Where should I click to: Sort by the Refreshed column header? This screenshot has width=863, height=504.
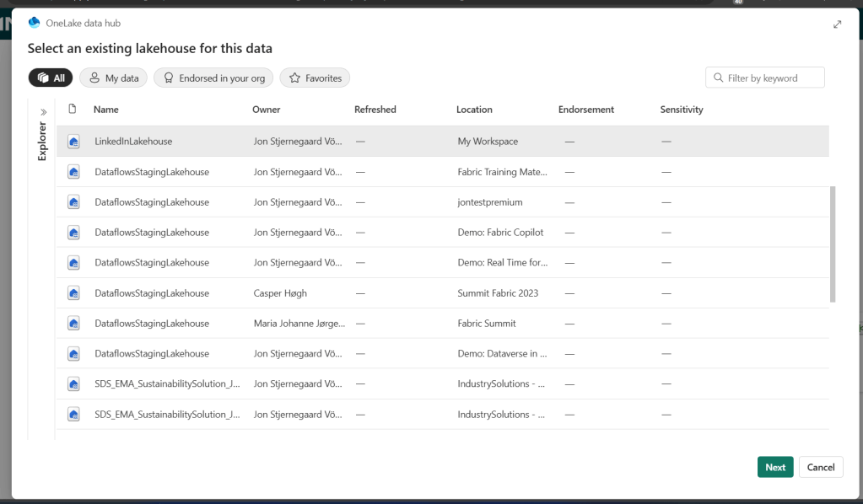click(x=375, y=110)
